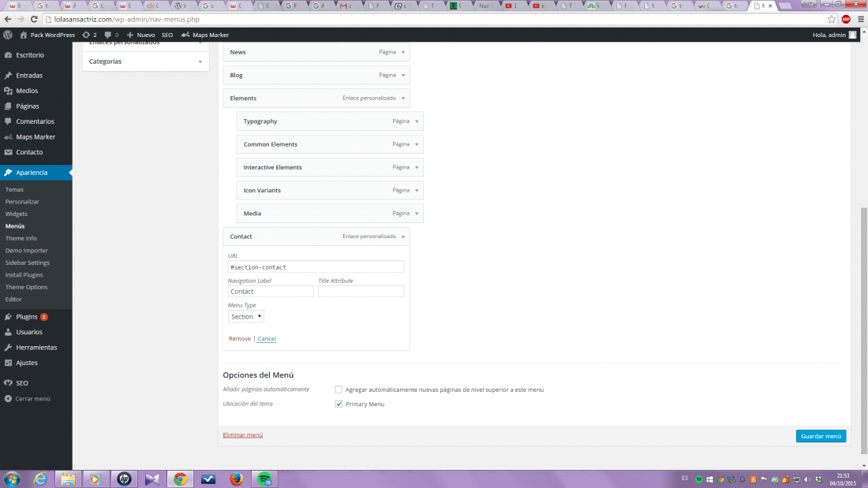
Task: Click the Title Attribute input field
Action: tap(361, 291)
